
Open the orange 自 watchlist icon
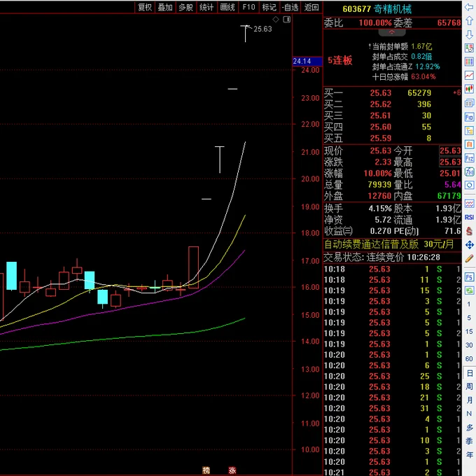(469, 144)
